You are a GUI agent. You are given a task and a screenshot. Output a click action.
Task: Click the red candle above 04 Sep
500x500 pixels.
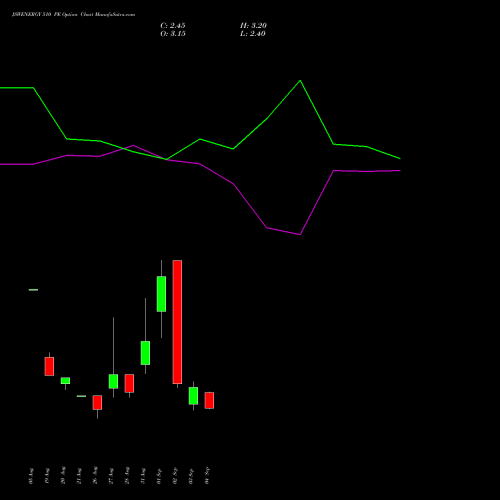point(209,400)
